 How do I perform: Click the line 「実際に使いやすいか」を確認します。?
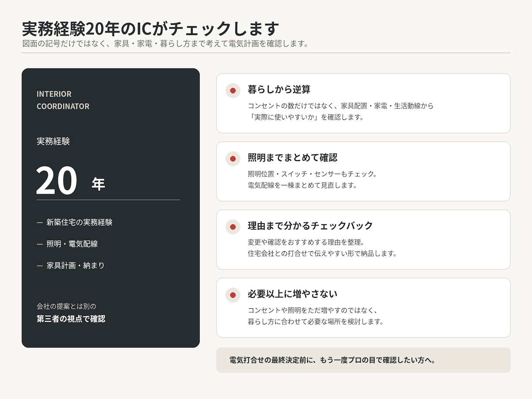click(306, 117)
